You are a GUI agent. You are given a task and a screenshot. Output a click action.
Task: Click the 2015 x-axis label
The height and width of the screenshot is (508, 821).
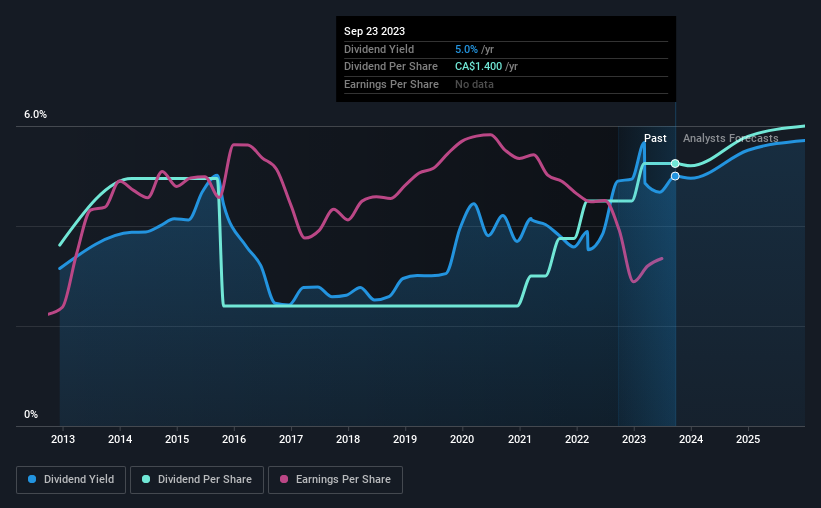click(x=177, y=439)
